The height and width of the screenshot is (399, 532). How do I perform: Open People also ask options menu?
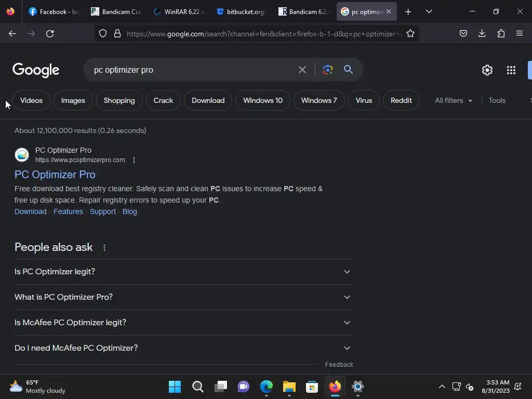click(104, 248)
